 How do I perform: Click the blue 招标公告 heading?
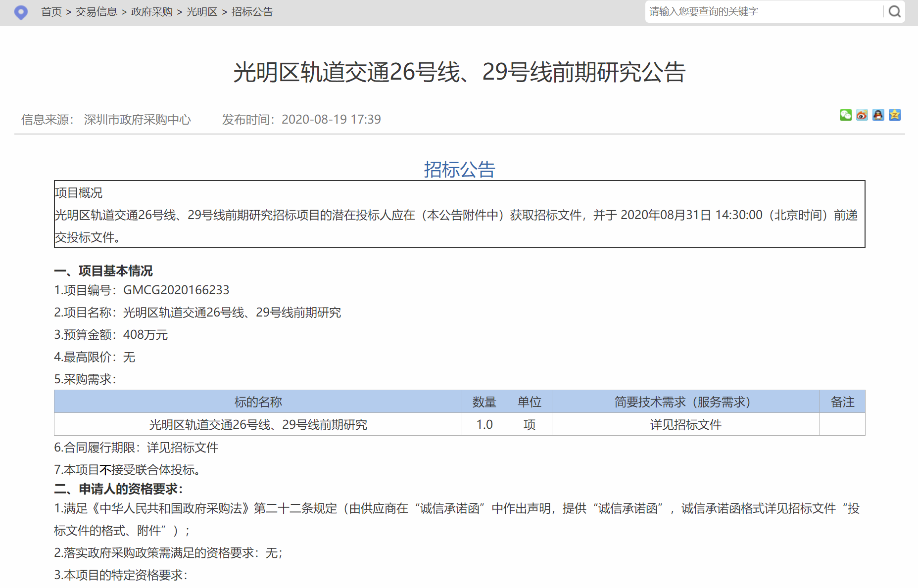point(459,170)
